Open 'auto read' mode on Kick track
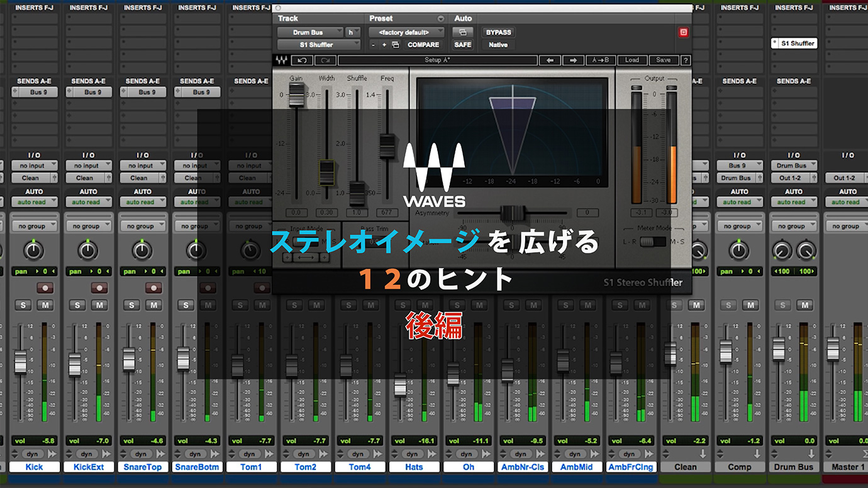 click(x=34, y=202)
